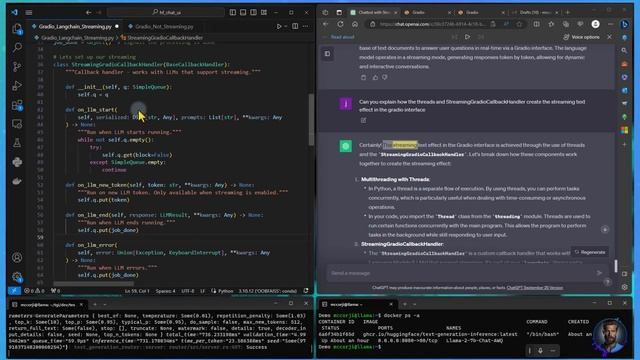Copy the ChatGPT response via clipboard icon
The image size is (640, 360).
[363, 77]
